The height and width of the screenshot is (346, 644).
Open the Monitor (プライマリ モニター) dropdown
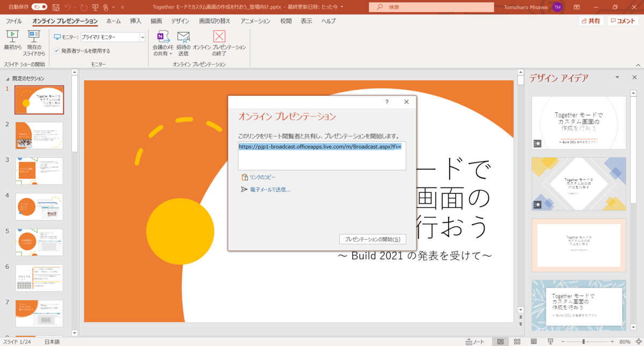142,37
